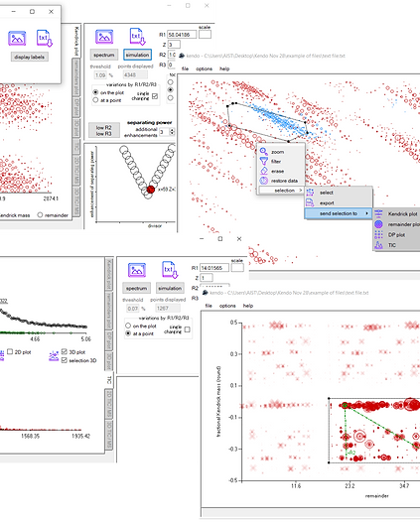Screen dimensions: 420x522
Task: Click the TIC icon in send-selection submenu
Action: tap(378, 245)
